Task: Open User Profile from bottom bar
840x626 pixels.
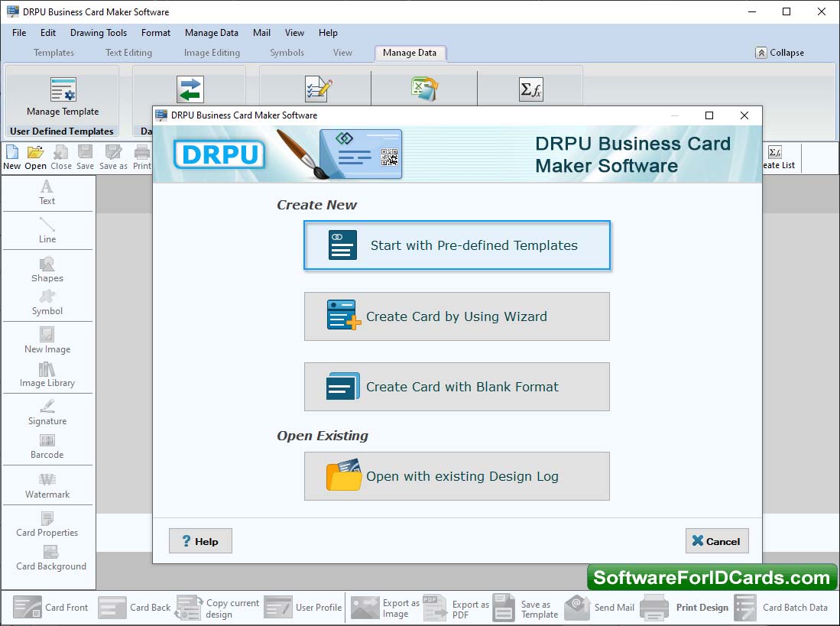Action: coord(303,607)
